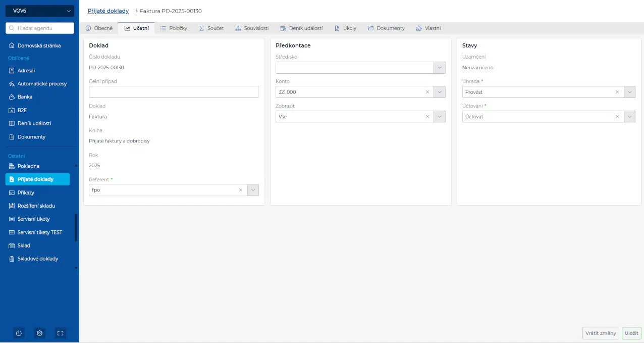Open the Deník událostí tab
The height and width of the screenshot is (343, 644).
coord(301,28)
